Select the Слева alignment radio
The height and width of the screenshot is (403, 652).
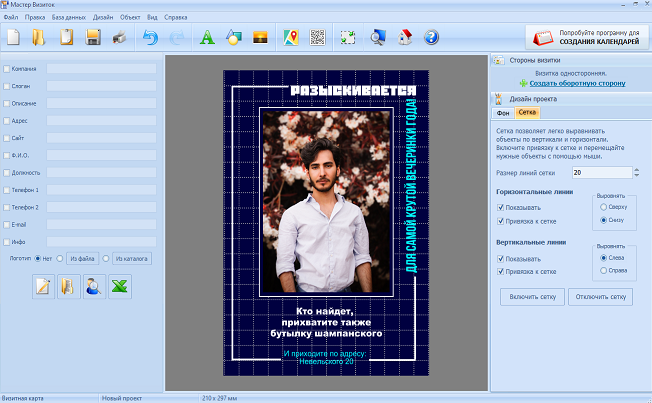pos(603,258)
